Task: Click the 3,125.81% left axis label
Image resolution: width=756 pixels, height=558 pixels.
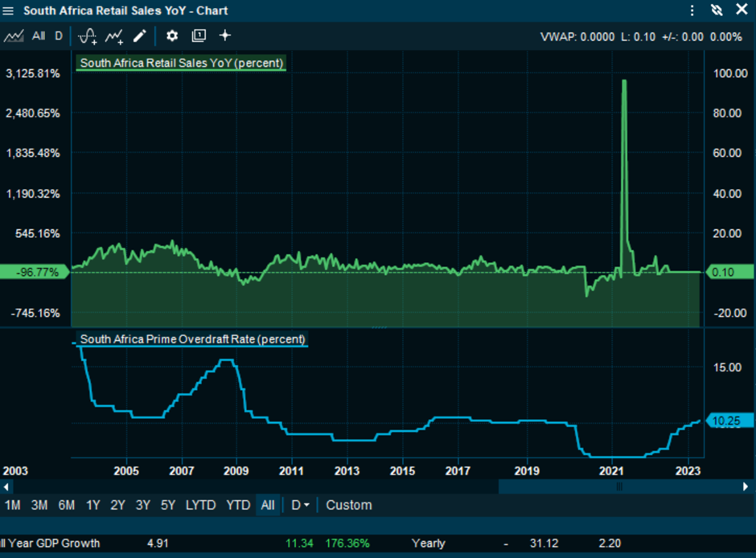Action: pyautogui.click(x=33, y=73)
